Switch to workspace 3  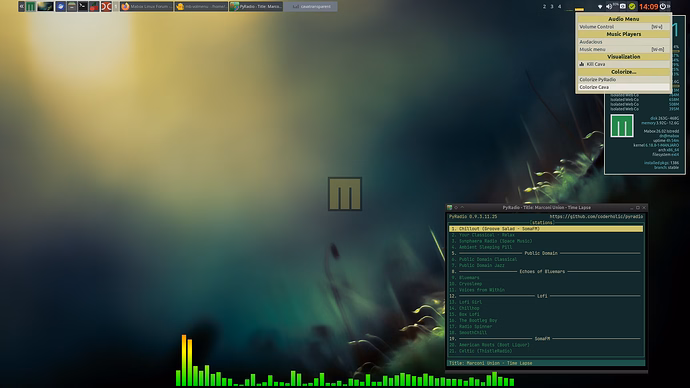[x=552, y=7]
